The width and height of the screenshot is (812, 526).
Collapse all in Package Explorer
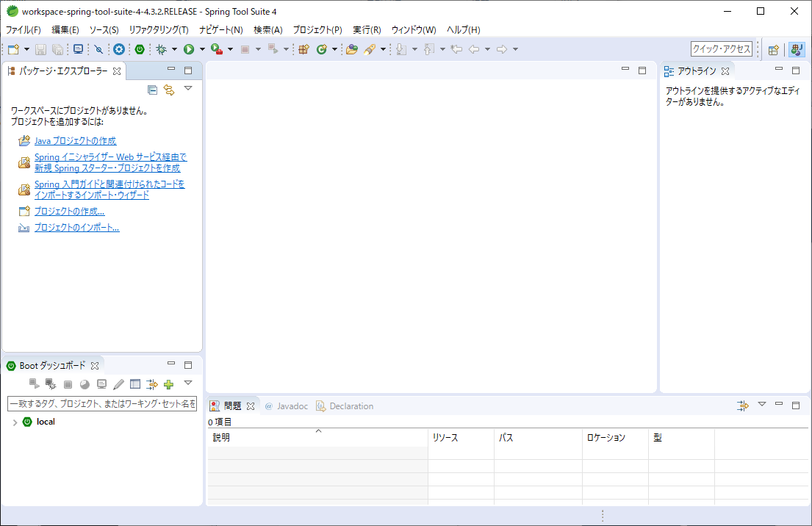coord(152,90)
